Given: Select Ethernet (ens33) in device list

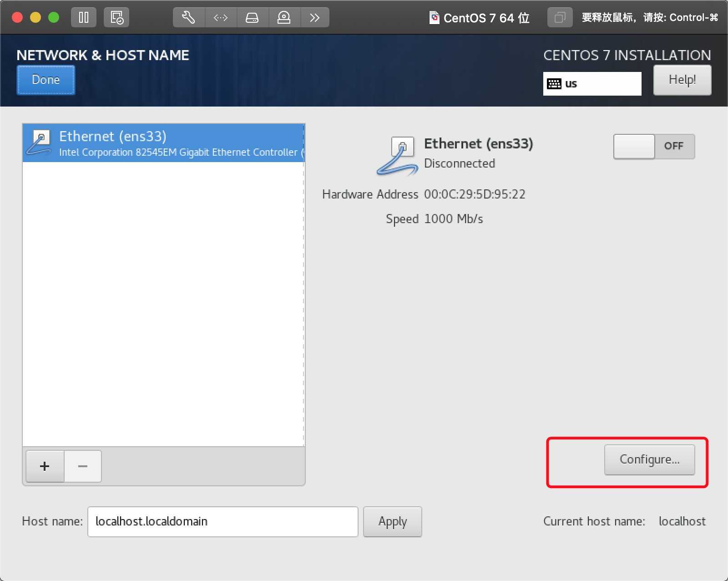Looking at the screenshot, I should coord(163,143).
